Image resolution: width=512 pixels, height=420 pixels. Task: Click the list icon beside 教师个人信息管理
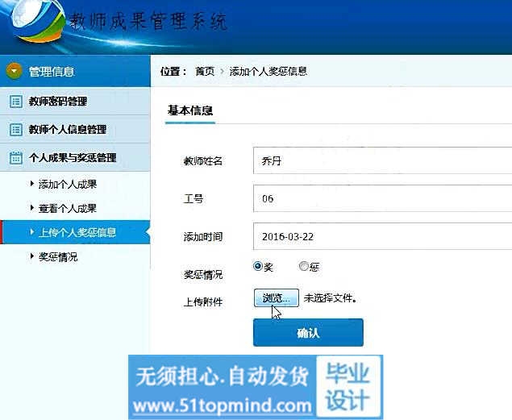pos(15,130)
